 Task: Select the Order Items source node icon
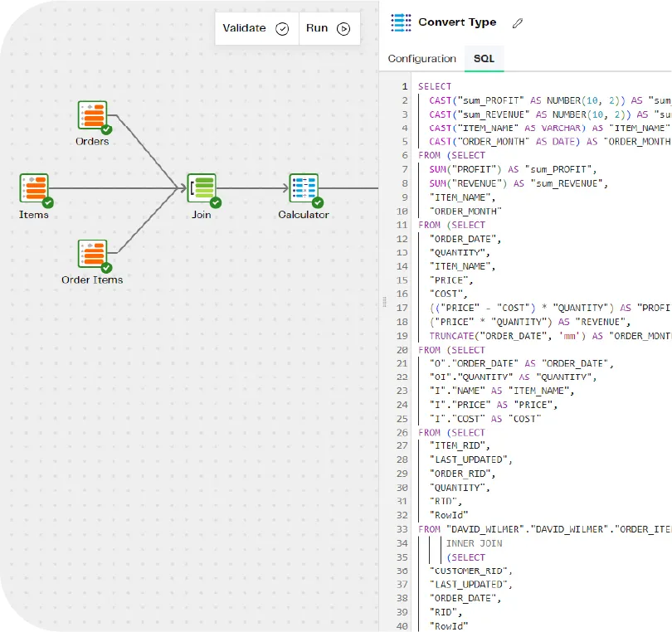pyautogui.click(x=93, y=254)
